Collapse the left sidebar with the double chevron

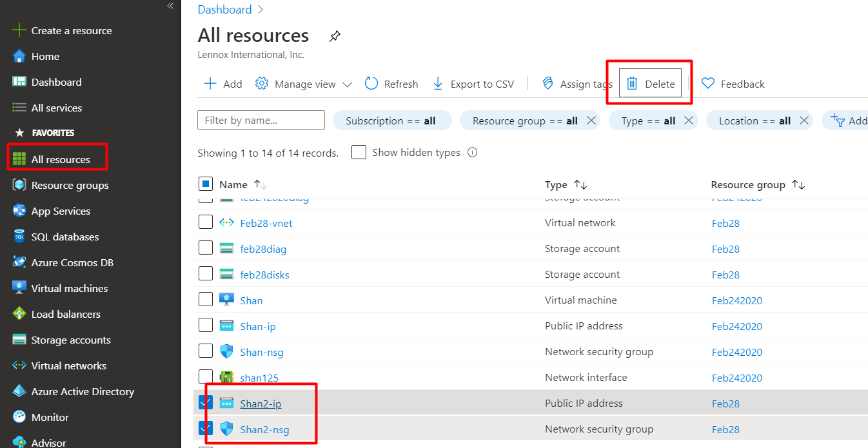click(170, 6)
